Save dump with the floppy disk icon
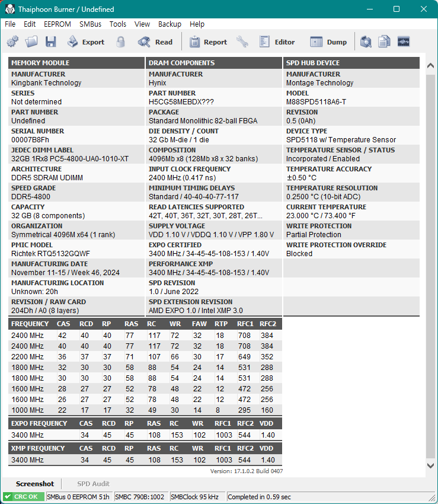Screen dimensions: 438x504 (51, 42)
